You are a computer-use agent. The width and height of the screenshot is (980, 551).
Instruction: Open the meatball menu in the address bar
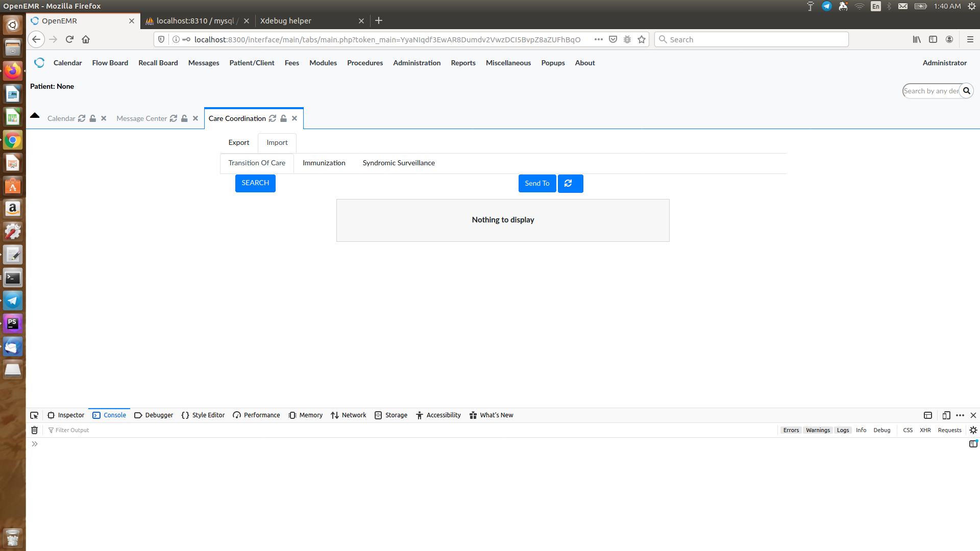point(598,39)
